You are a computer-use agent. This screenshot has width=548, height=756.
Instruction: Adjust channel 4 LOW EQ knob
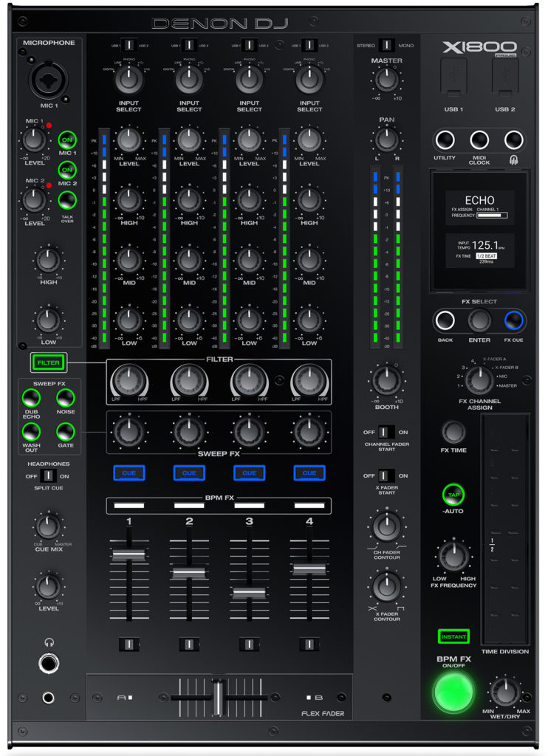click(309, 320)
